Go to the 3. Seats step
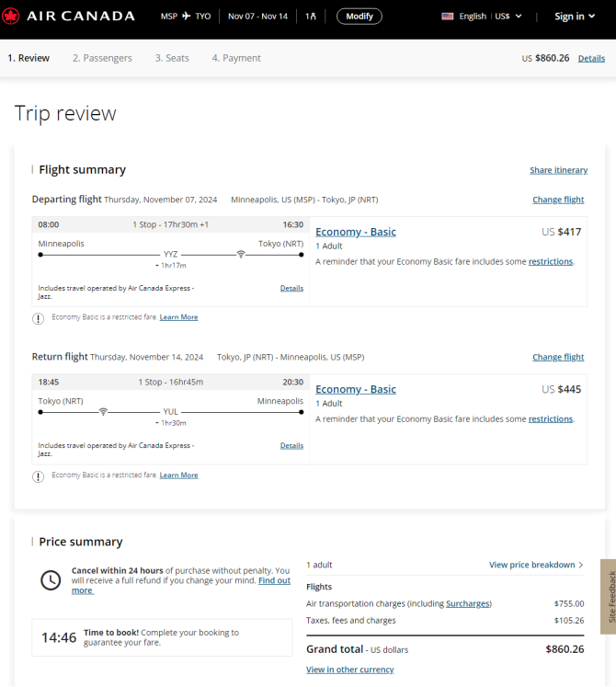The width and height of the screenshot is (616, 687). coord(172,58)
